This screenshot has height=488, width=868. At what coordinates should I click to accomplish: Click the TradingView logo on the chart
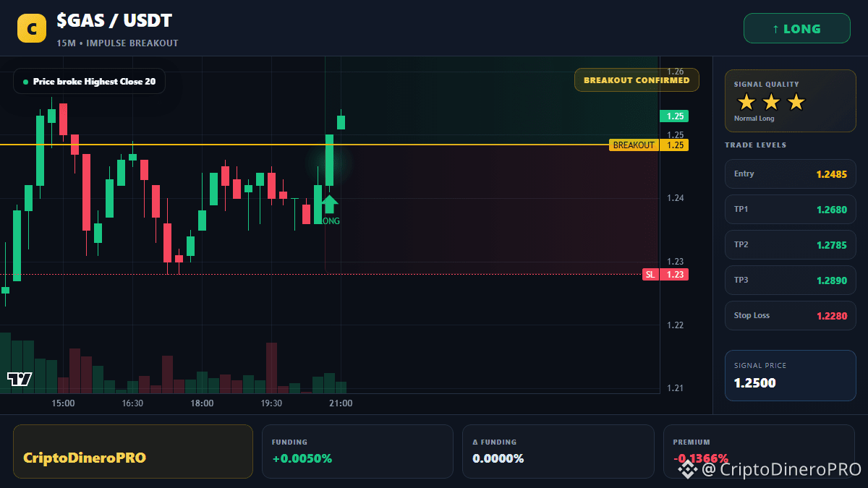tap(20, 379)
